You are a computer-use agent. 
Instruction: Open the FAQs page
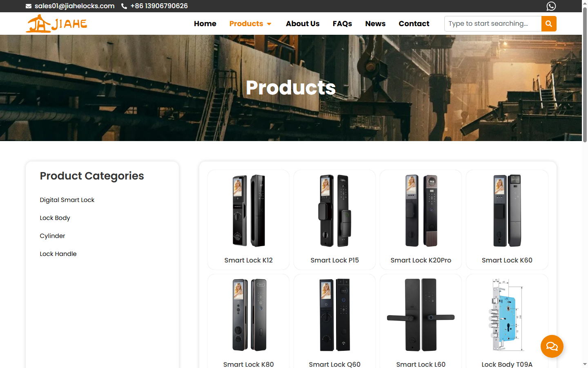point(342,24)
